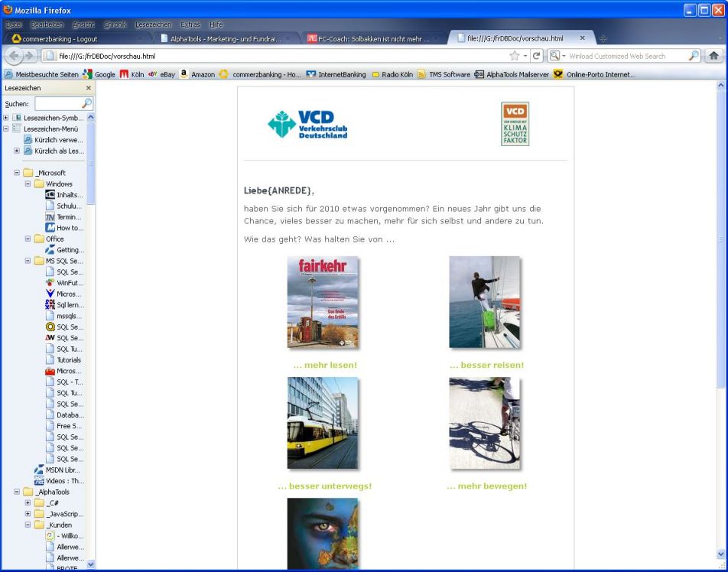The height and width of the screenshot is (572, 728).
Task: Switch to FC-Coach Solbakken tab
Action: pyautogui.click(x=374, y=38)
